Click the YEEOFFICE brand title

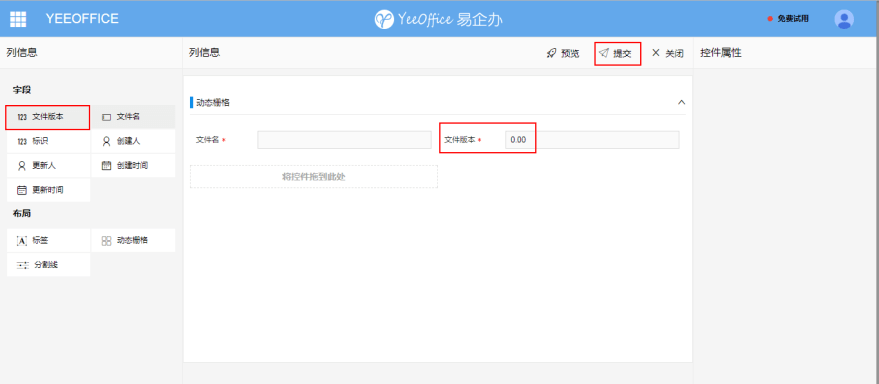click(x=82, y=18)
